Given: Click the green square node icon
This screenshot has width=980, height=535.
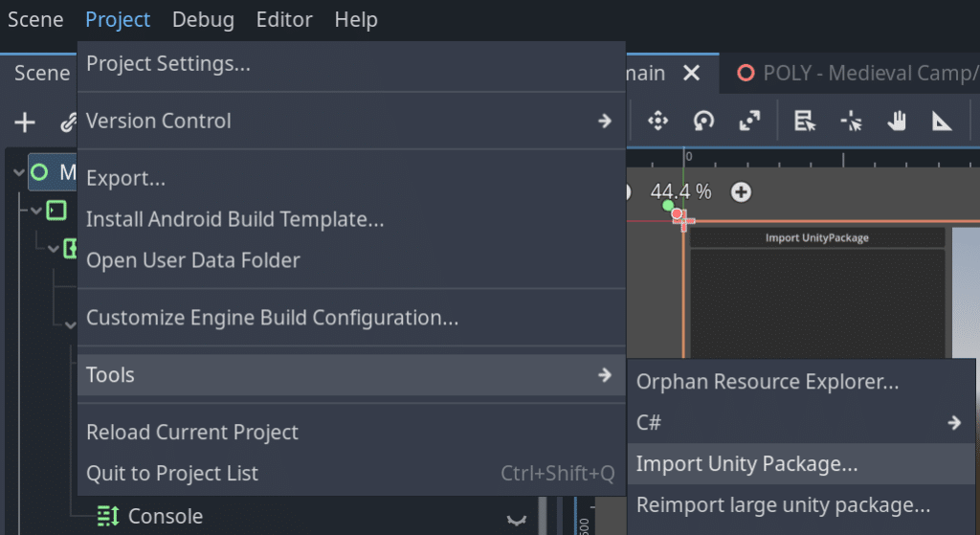Looking at the screenshot, I should tap(56, 211).
